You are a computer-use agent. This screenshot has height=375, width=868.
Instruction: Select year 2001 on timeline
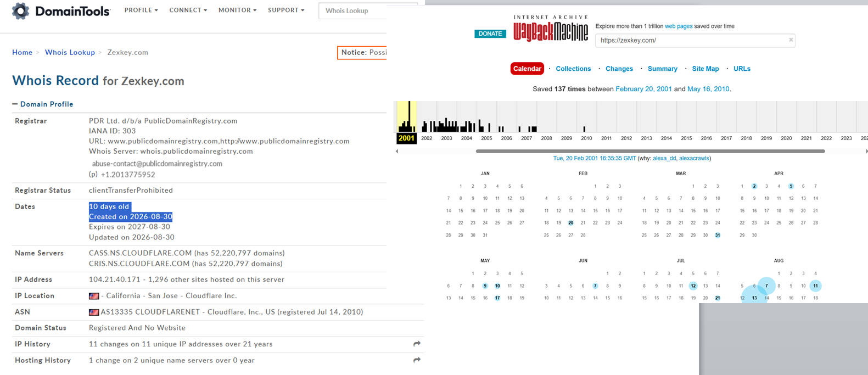(x=406, y=138)
